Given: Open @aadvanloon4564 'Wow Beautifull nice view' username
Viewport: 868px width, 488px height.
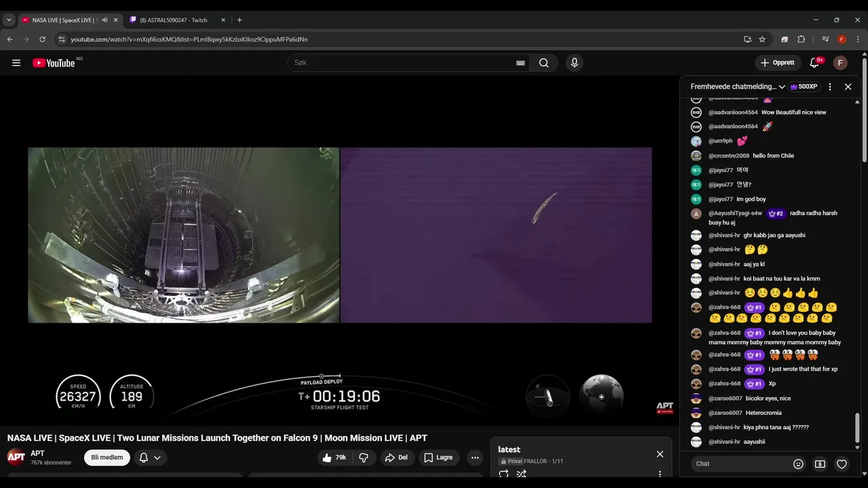Looking at the screenshot, I should [733, 113].
